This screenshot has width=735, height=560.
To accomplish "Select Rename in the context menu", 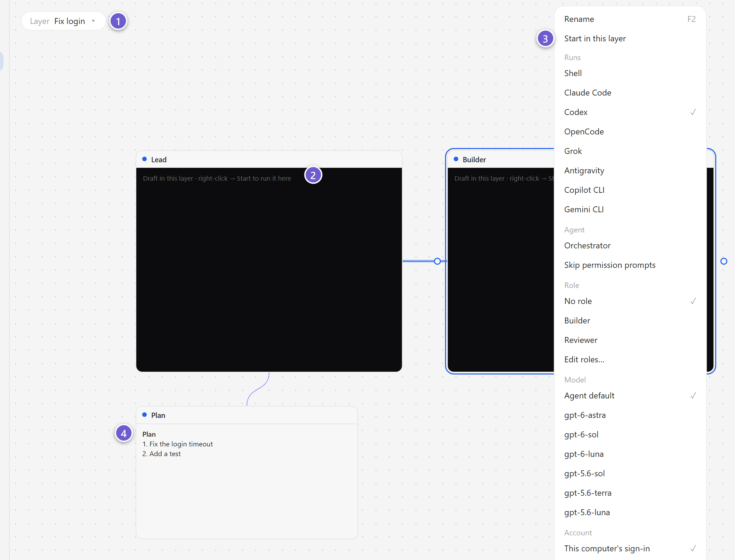I will coord(630,19).
